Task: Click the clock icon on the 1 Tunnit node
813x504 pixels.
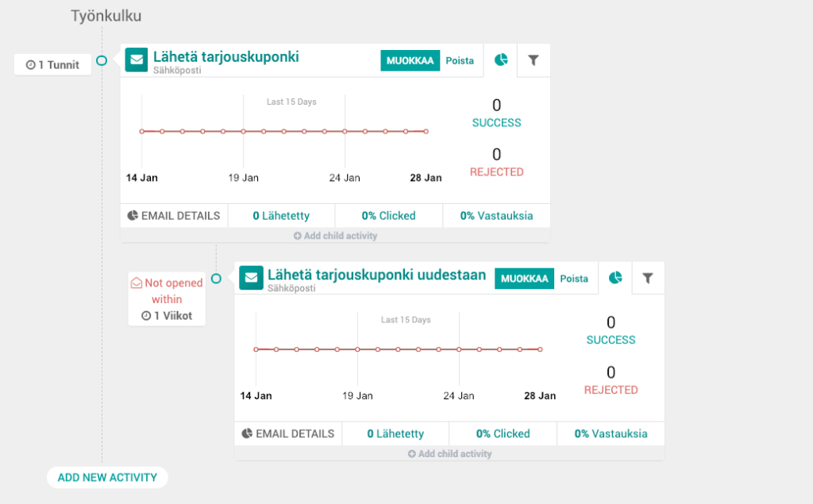Action: pos(29,65)
